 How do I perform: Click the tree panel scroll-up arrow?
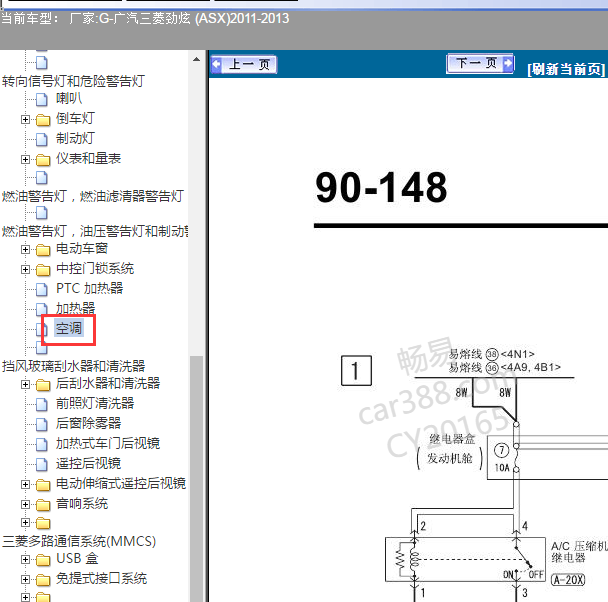197,59
